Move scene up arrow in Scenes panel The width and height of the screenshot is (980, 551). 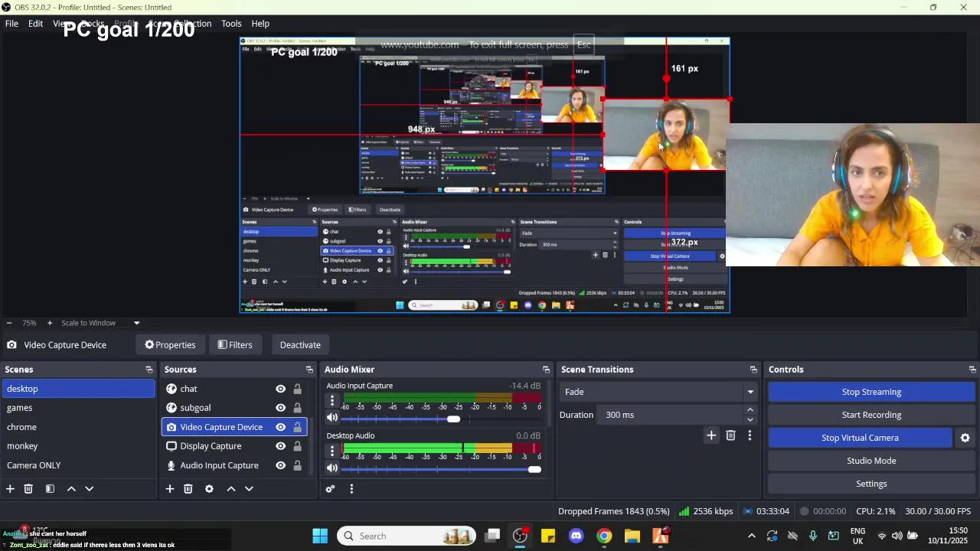[x=71, y=488]
